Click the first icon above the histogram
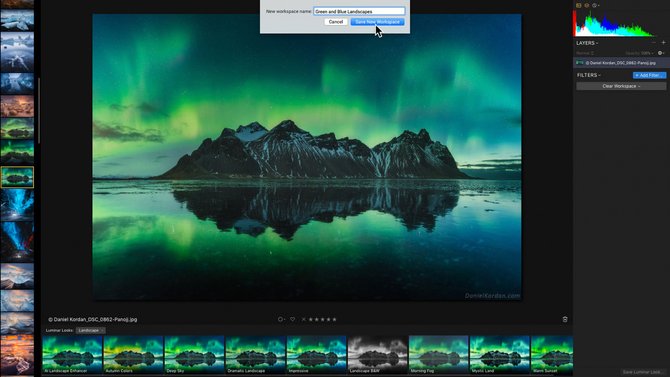Image resolution: width=670 pixels, height=377 pixels. pyautogui.click(x=579, y=6)
